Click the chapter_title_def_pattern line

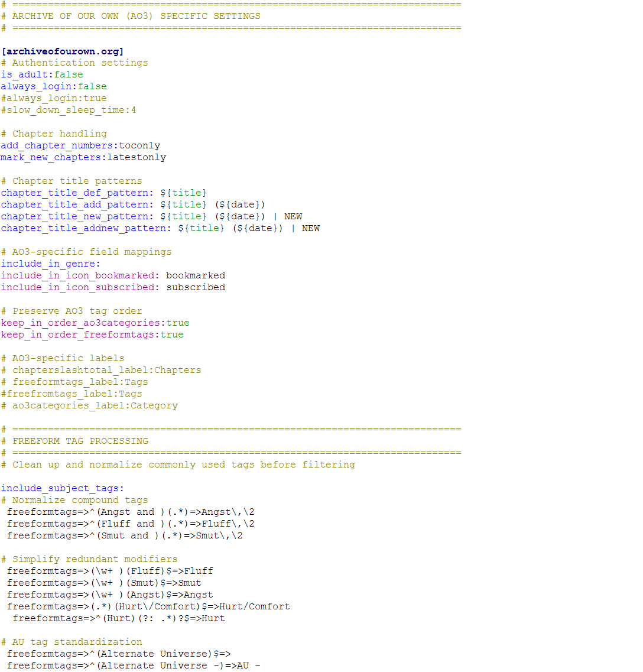[104, 193]
